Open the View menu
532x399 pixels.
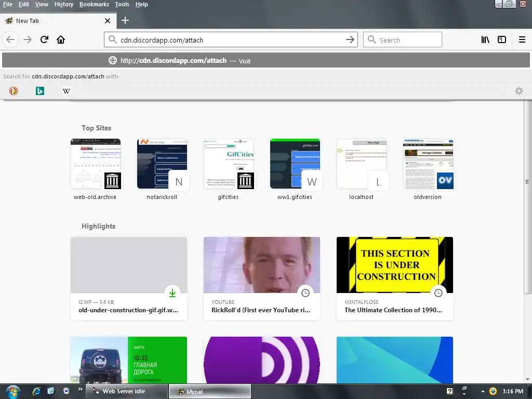coord(42,4)
